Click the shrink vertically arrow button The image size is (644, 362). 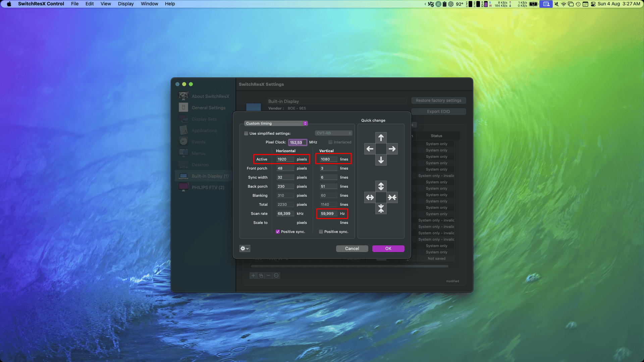point(381,208)
